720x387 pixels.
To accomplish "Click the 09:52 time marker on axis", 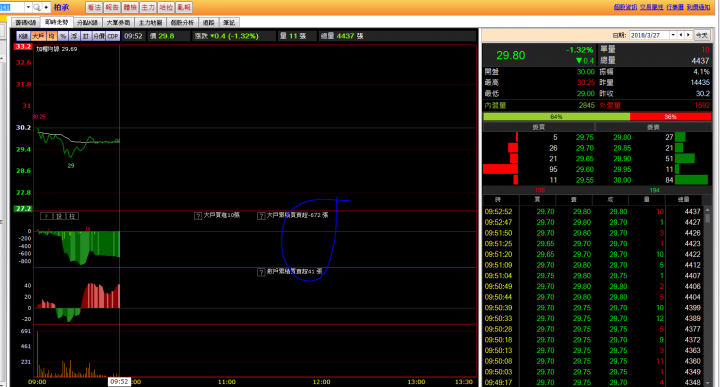I will click(119, 381).
